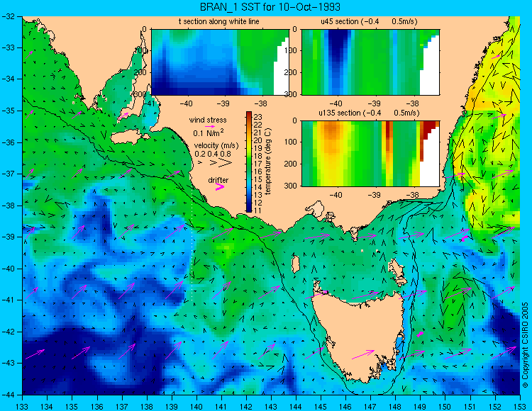Click the '0.1 N/m2' legend value

(x=209, y=133)
